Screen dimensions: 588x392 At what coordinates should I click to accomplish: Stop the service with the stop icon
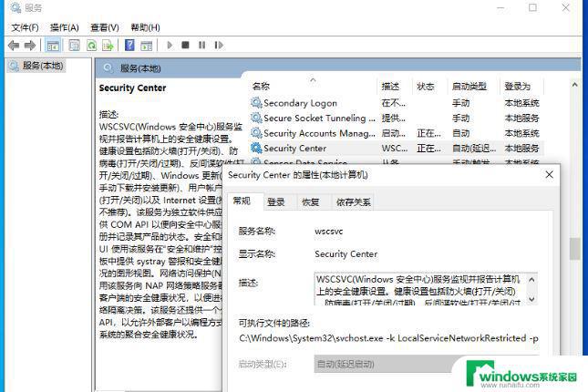coord(185,45)
